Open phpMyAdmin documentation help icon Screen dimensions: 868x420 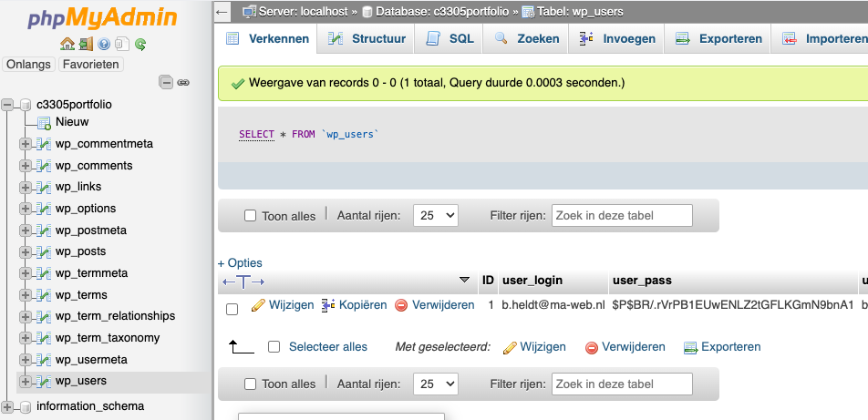(x=104, y=44)
